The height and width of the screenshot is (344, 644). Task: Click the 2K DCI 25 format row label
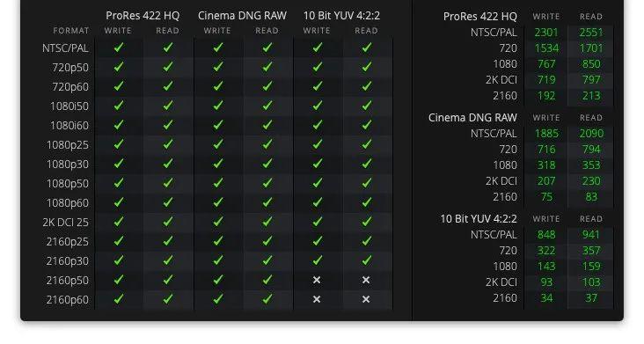(x=66, y=222)
